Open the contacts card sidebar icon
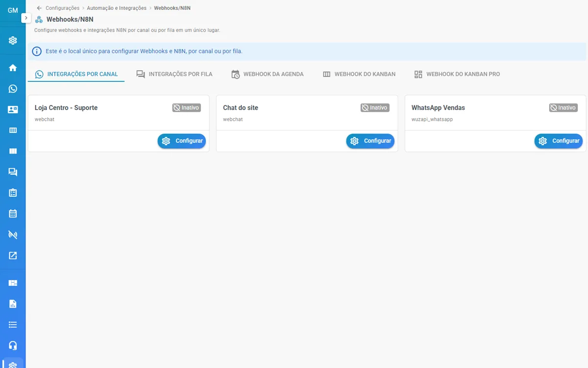This screenshot has width=588, height=368. [13, 110]
